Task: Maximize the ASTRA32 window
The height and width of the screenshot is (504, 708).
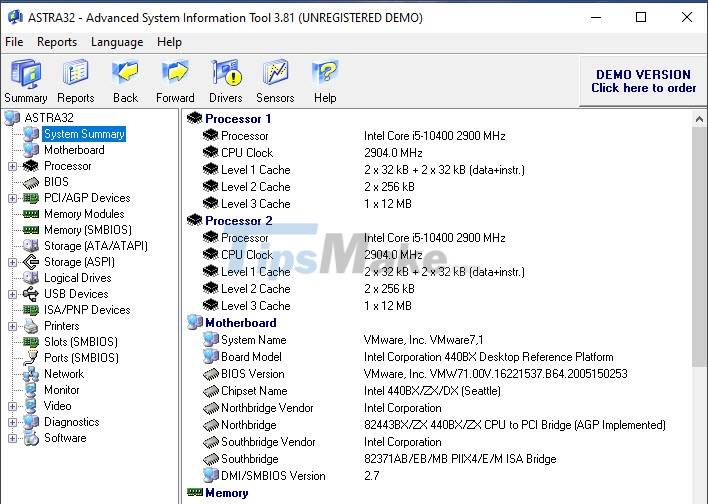Action: (x=641, y=17)
